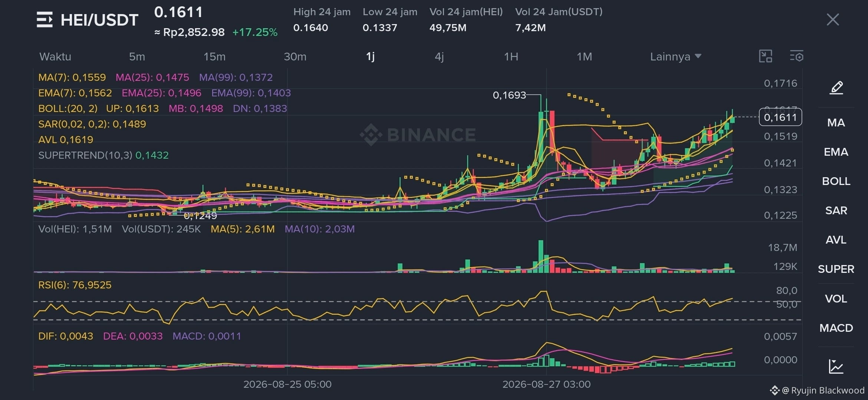Close the chart with the X button
The height and width of the screenshot is (400, 868).
pyautogui.click(x=833, y=20)
